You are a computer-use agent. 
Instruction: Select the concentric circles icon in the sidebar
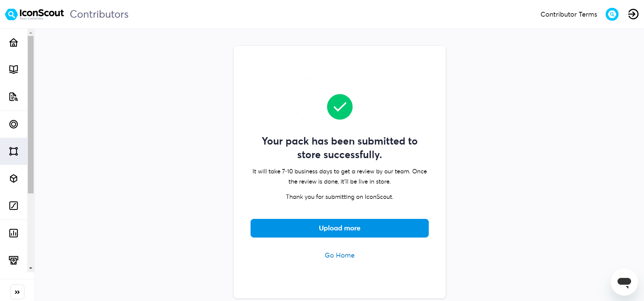point(14,124)
